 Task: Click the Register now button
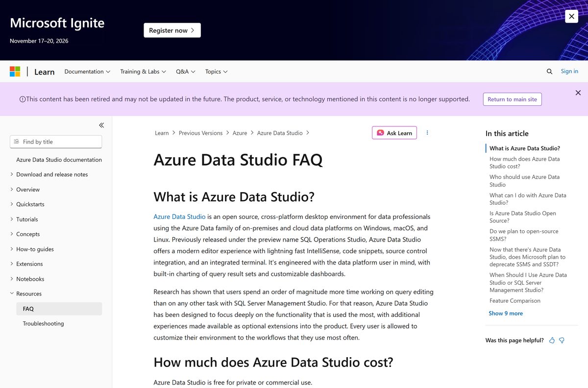click(172, 30)
